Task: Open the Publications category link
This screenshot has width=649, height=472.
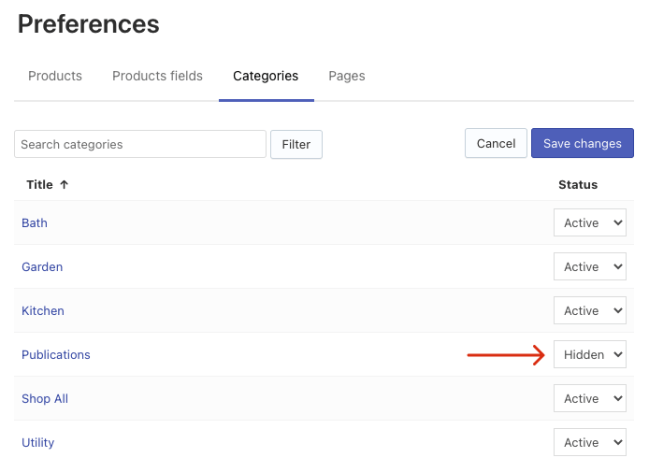Action: 56,355
